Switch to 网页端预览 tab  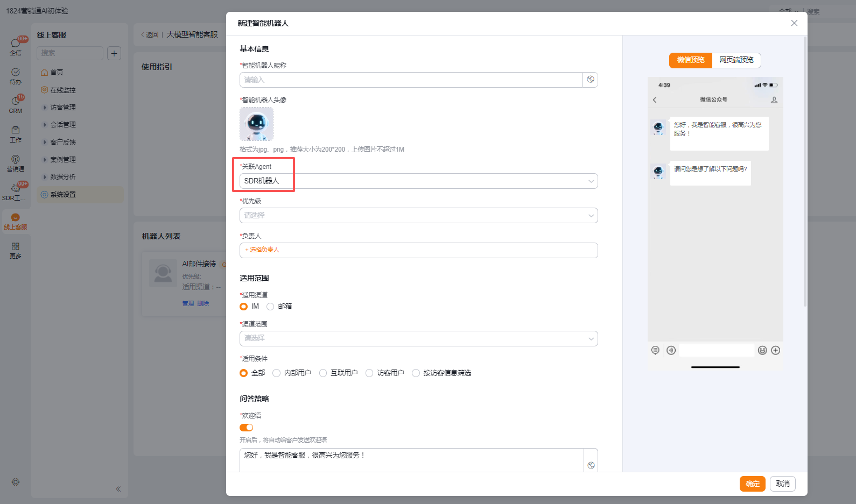click(x=736, y=60)
